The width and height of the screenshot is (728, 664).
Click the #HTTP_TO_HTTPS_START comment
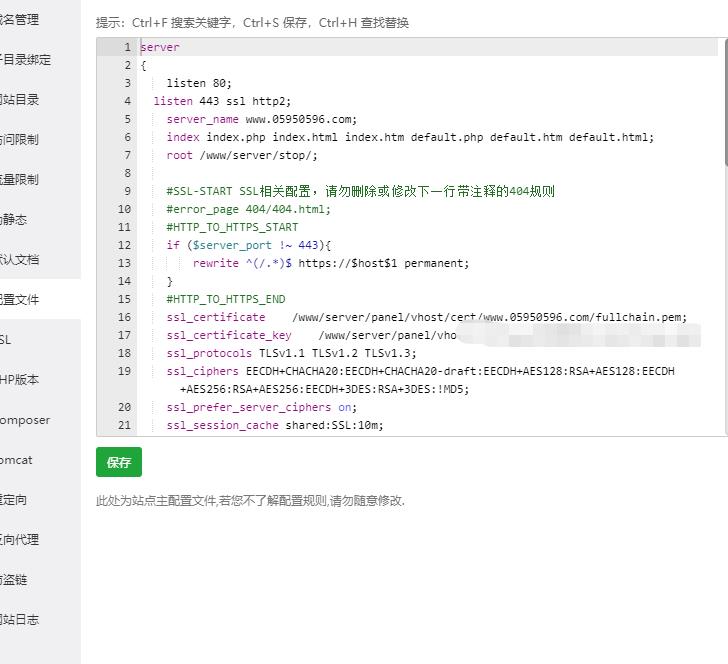pos(232,228)
